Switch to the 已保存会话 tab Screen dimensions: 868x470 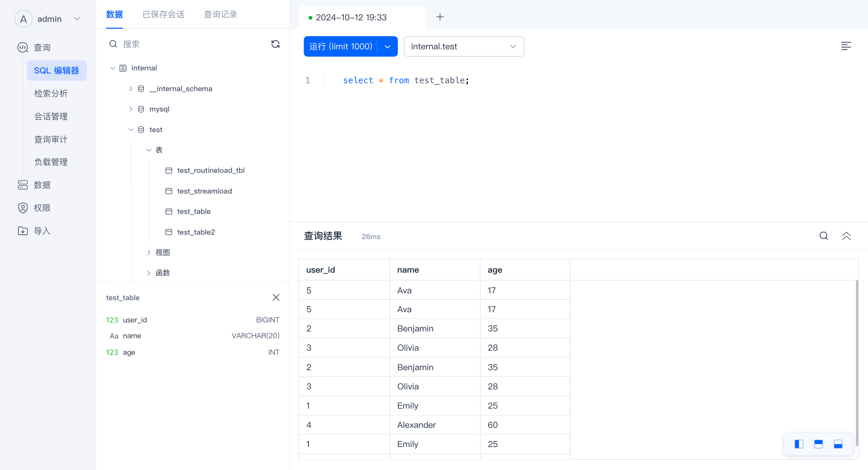(163, 15)
